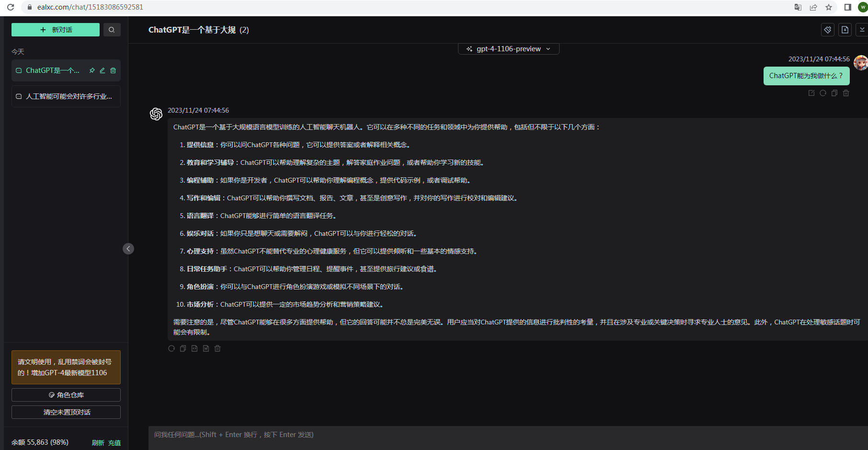Reload the page in browser toolbar
This screenshot has height=450, width=868.
[x=11, y=7]
